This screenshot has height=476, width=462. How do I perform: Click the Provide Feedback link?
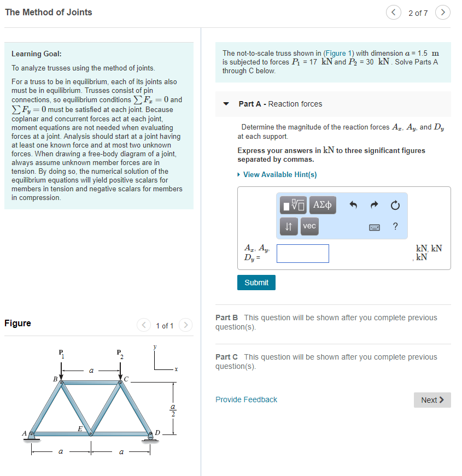246,399
